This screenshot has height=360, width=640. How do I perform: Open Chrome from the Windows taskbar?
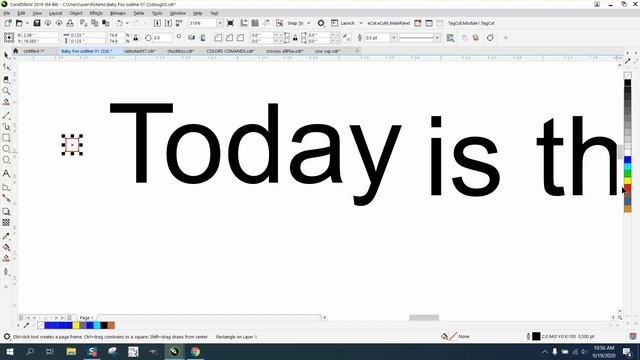(195, 351)
